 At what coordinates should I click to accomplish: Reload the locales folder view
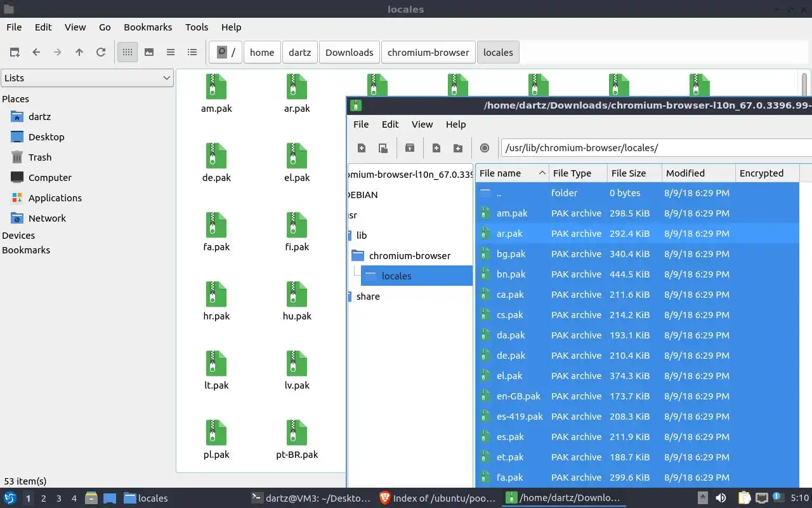[x=101, y=52]
